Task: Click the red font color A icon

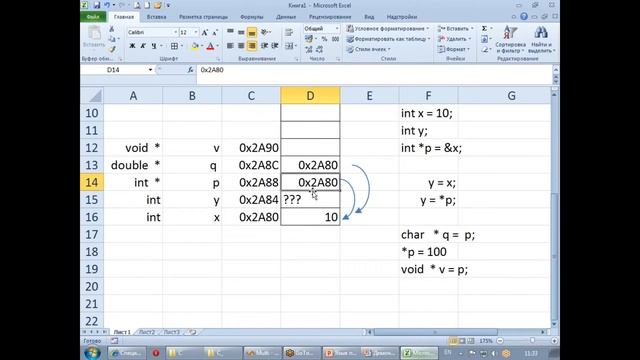Action: tap(210, 46)
